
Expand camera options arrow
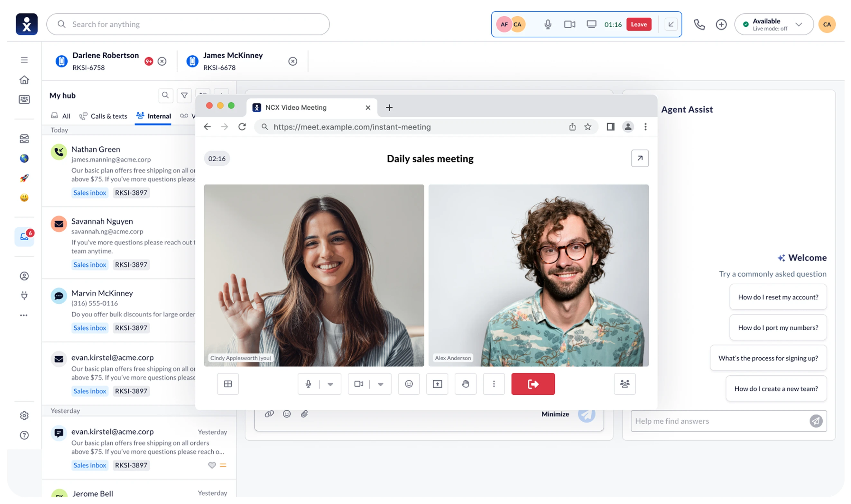[381, 384]
